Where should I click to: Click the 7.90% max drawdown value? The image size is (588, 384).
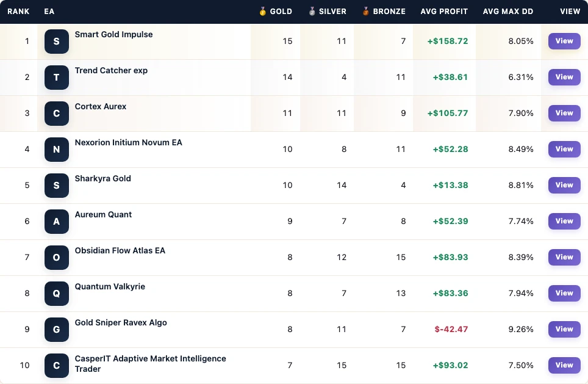(521, 114)
